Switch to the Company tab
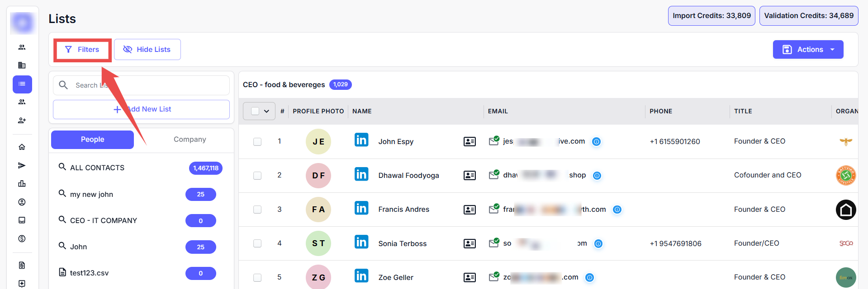Image resolution: width=868 pixels, height=289 pixels. [190, 140]
